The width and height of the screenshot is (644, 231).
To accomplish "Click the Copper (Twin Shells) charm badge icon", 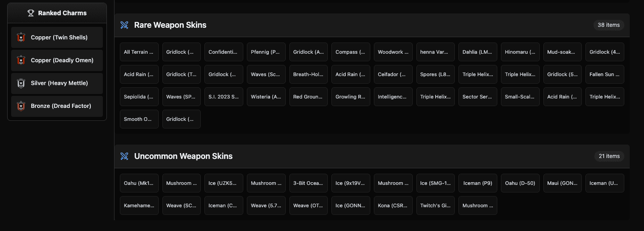I will coord(21,38).
